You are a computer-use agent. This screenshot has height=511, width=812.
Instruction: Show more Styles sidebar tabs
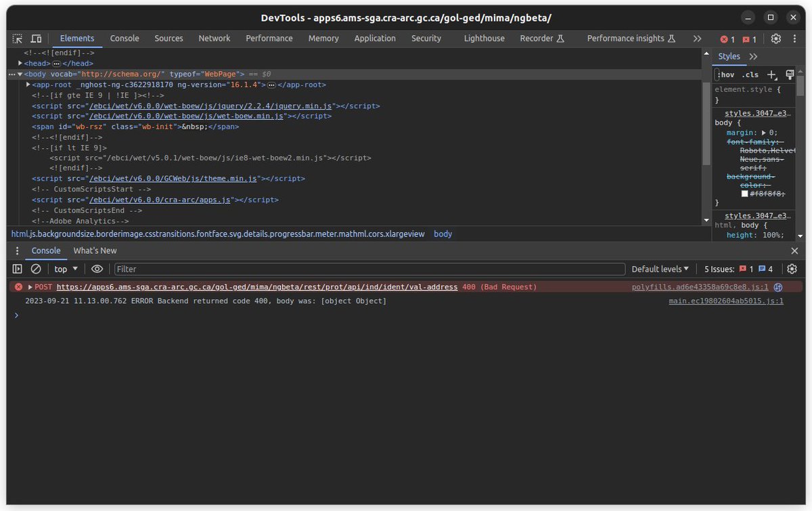(753, 57)
